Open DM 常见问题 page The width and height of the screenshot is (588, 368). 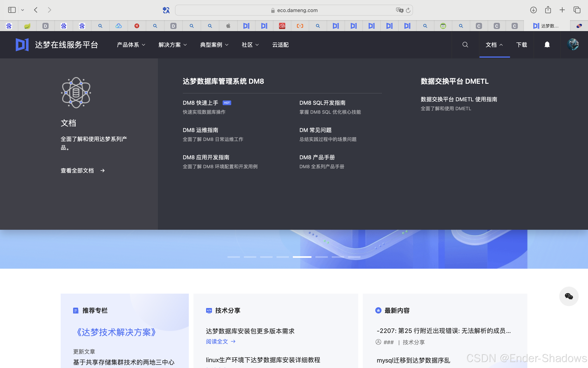pos(315,130)
